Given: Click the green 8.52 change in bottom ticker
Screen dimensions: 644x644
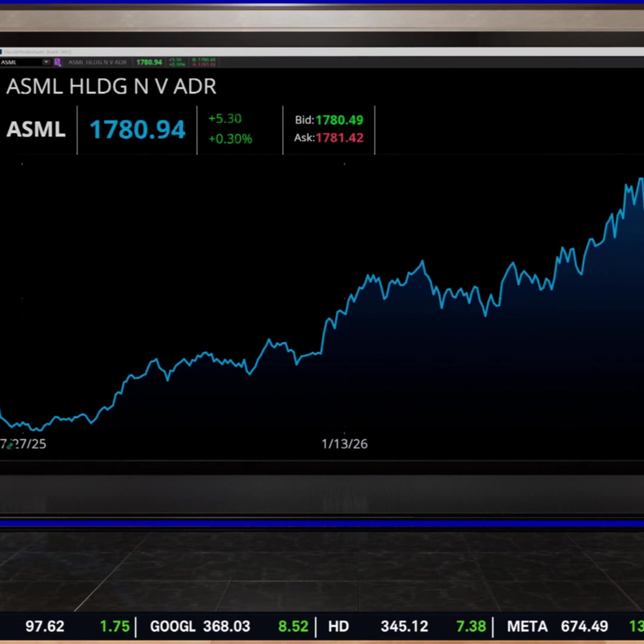Looking at the screenshot, I should 293,626.
